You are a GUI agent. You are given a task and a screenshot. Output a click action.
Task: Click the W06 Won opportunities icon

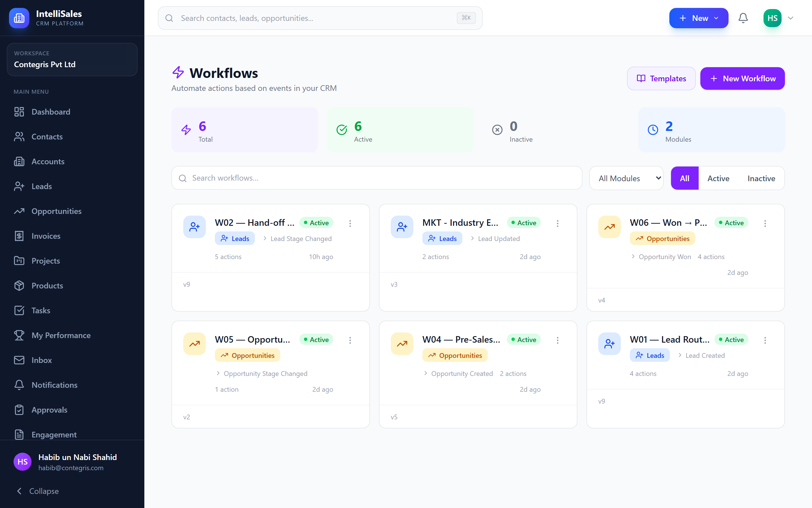pos(609,227)
